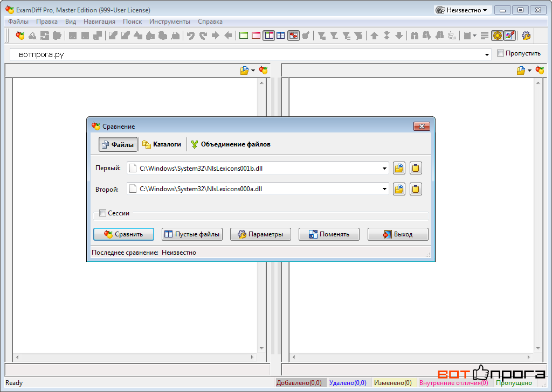
Task: Click the ab-ac Replace icon
Action: coord(452,36)
